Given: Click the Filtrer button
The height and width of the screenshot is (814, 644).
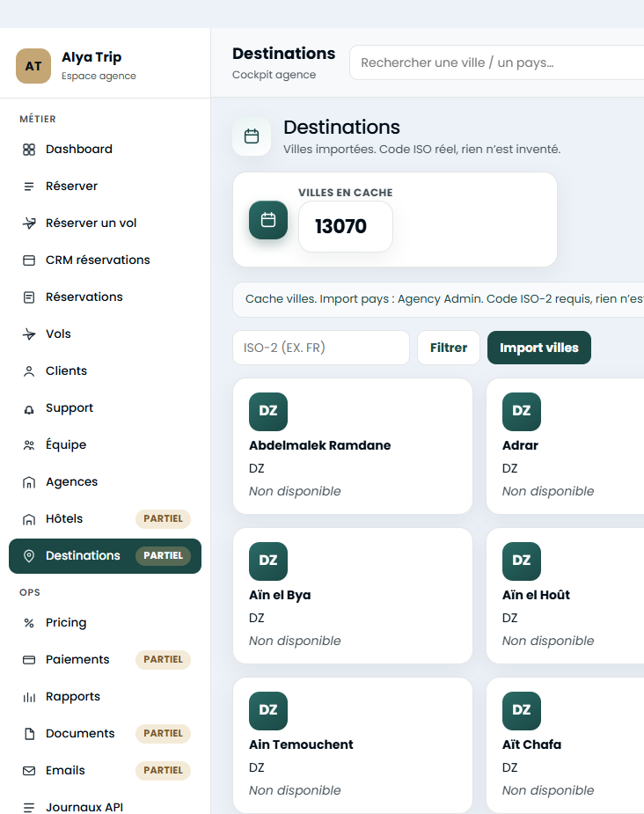Looking at the screenshot, I should [449, 348].
